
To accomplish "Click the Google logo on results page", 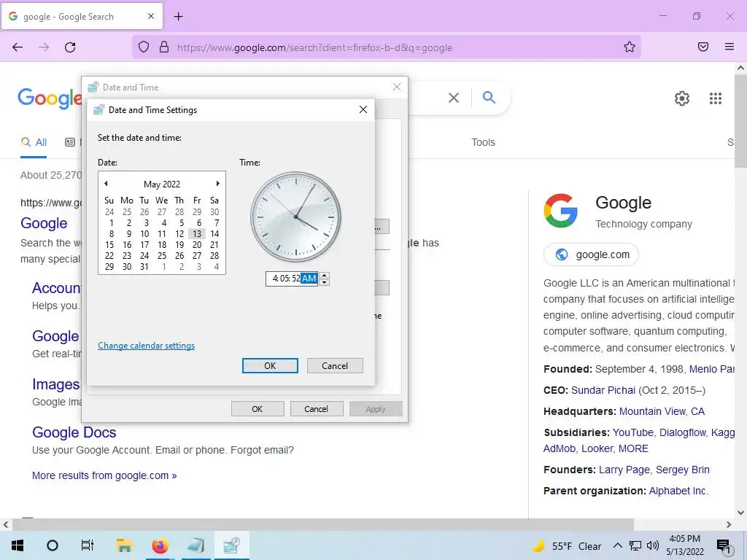I will (50, 98).
